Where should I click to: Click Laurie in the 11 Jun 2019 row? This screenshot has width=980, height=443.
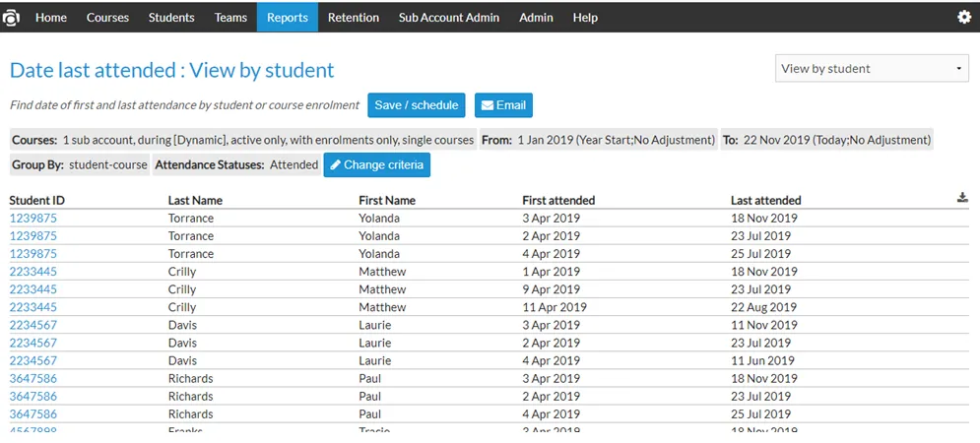tap(375, 360)
